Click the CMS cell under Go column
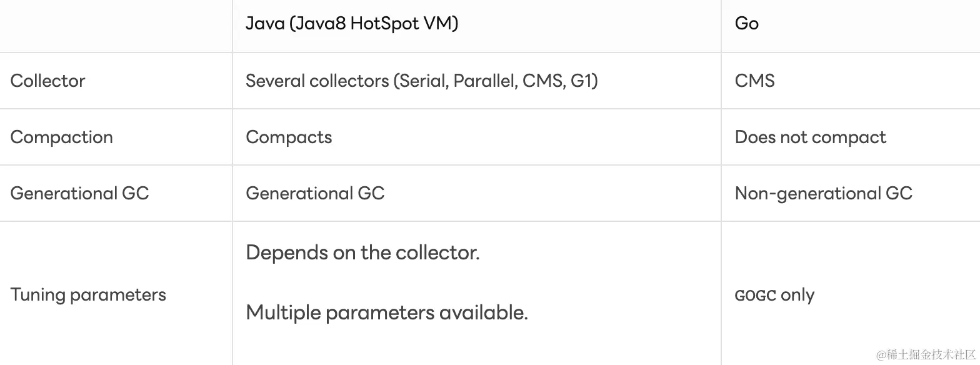This screenshot has height=365, width=980. [754, 81]
